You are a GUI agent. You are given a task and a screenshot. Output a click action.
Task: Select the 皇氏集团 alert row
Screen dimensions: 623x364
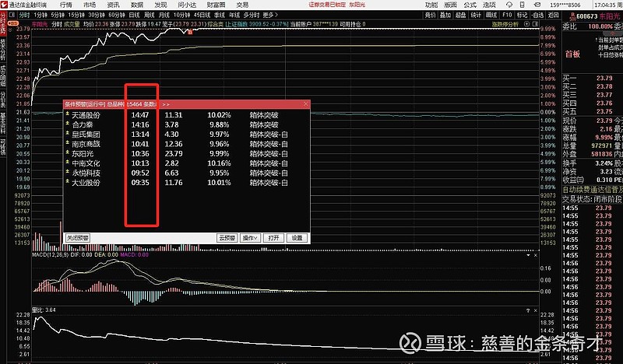tap(187, 135)
